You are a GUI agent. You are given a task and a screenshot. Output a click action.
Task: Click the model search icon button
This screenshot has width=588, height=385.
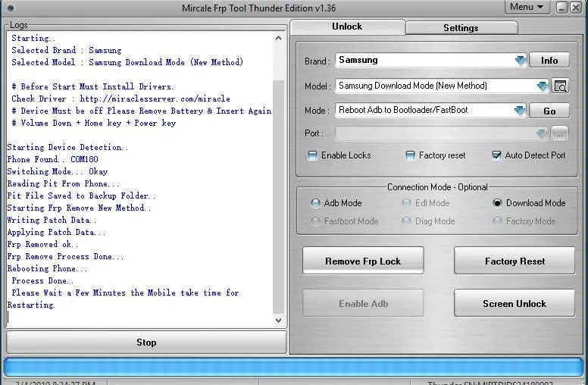coord(560,86)
